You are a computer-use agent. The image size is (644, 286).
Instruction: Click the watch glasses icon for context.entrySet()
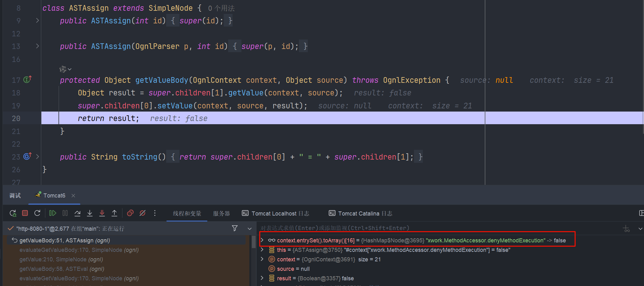pos(272,240)
